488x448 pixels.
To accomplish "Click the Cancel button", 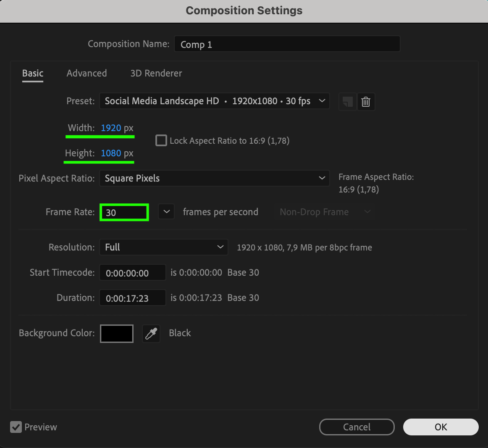I will coord(357,427).
